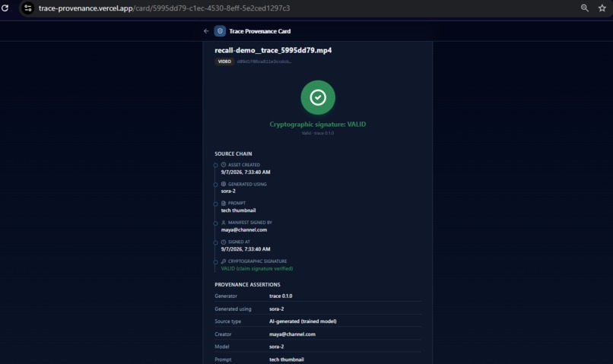Click the Trace Provenance Card title

click(x=260, y=31)
